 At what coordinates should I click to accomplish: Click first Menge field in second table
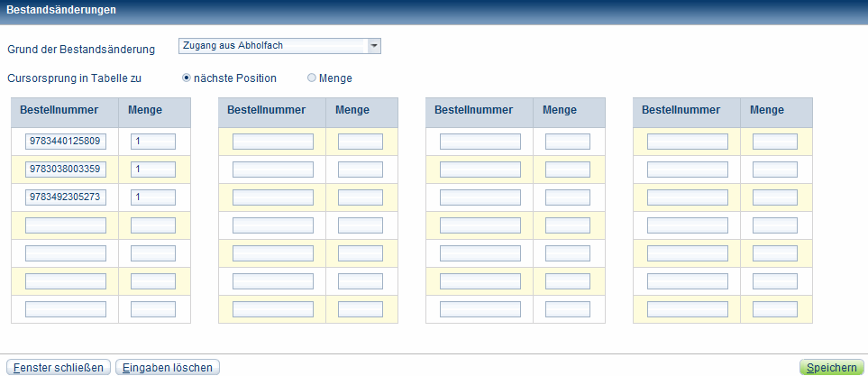coord(361,142)
